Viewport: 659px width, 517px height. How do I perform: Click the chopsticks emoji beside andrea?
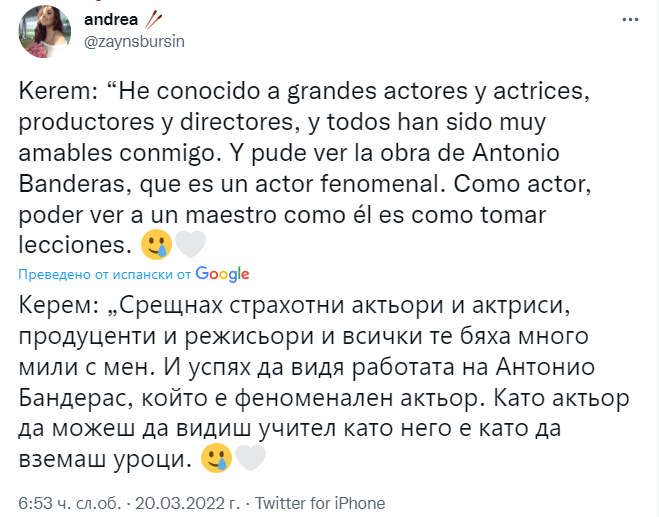point(154,18)
